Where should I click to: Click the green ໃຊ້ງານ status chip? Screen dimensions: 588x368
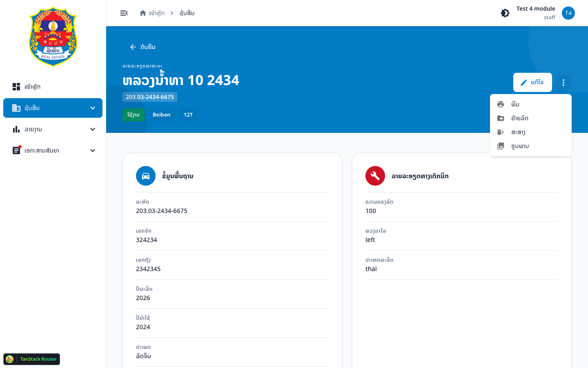coord(133,115)
